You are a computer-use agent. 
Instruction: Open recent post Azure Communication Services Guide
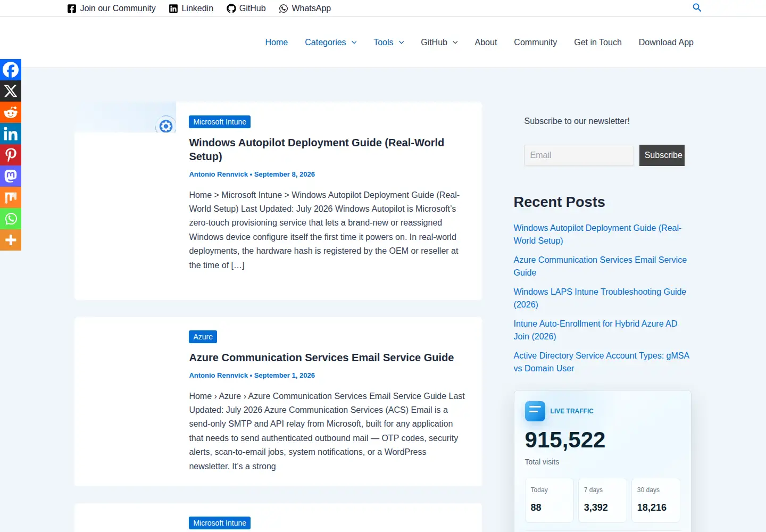pyautogui.click(x=600, y=266)
